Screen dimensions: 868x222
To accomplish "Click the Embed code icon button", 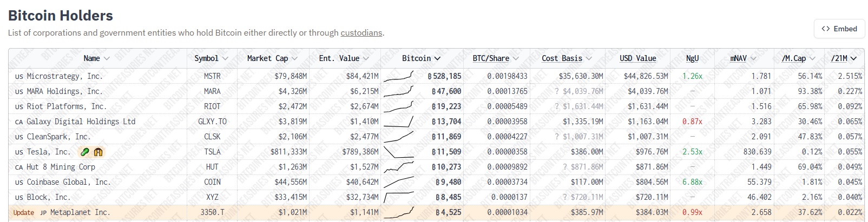I will coord(839,29).
